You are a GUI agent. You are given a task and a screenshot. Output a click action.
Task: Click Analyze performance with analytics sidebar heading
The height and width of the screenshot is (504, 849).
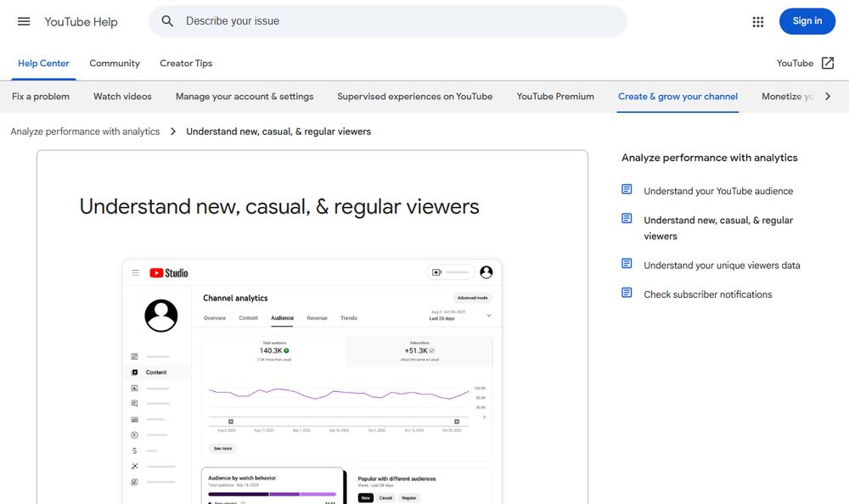pyautogui.click(x=709, y=158)
